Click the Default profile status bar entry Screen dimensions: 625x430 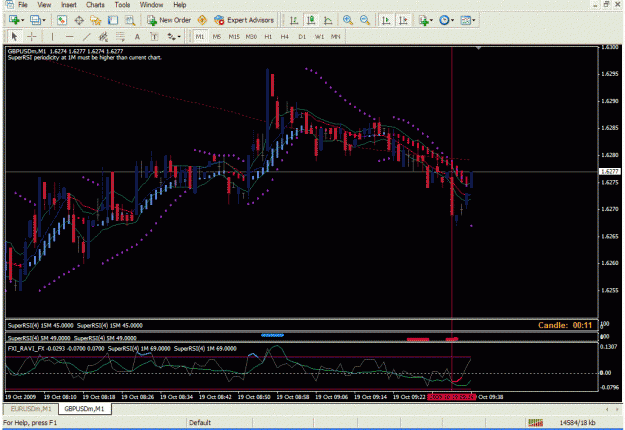click(x=200, y=422)
